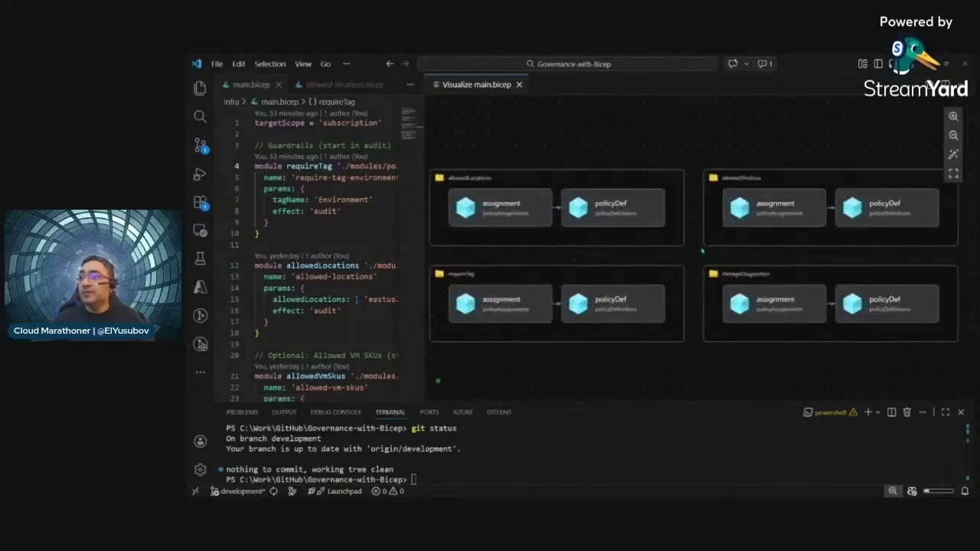Screen dimensions: 980x551
Task: Open the Testing flask view
Action: click(x=200, y=259)
